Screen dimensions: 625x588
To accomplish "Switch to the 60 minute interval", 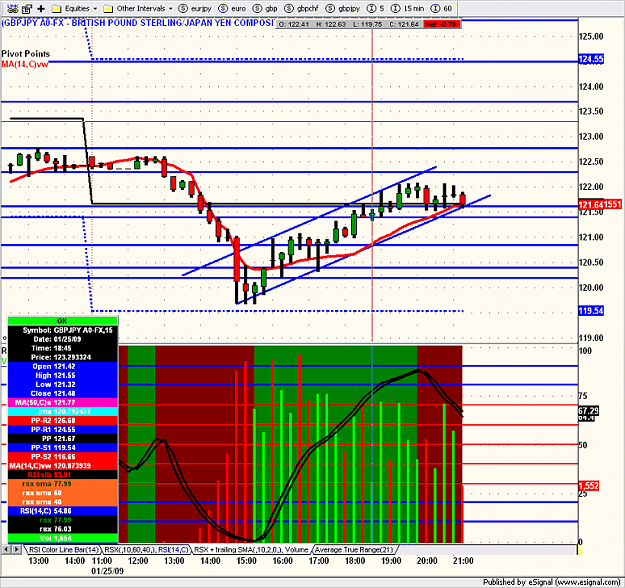I will [442, 8].
